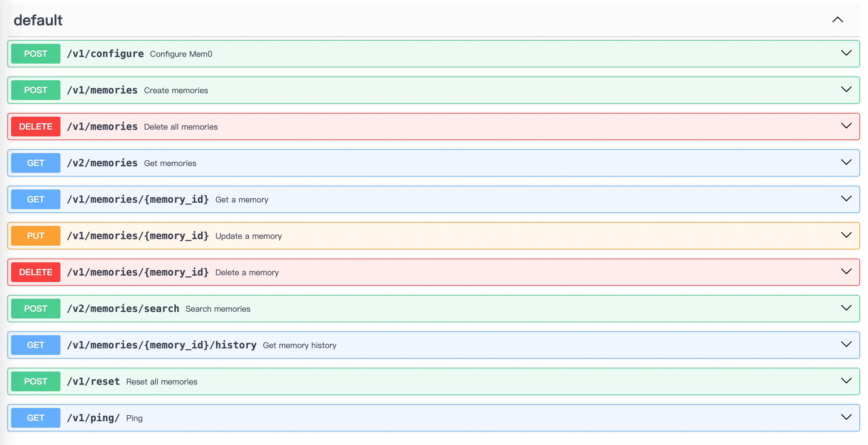868x445 pixels.
Task: Click the DELETE badge for Delete all memories
Action: tap(36, 127)
